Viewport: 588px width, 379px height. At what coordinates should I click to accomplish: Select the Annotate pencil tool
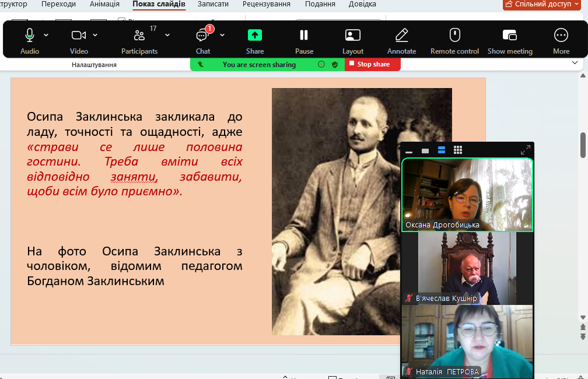(401, 35)
